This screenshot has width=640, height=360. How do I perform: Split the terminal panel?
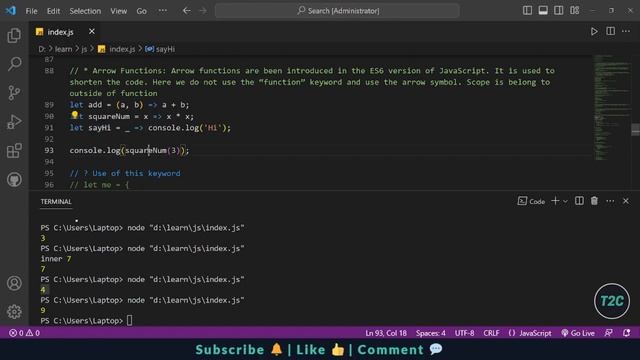click(579, 201)
